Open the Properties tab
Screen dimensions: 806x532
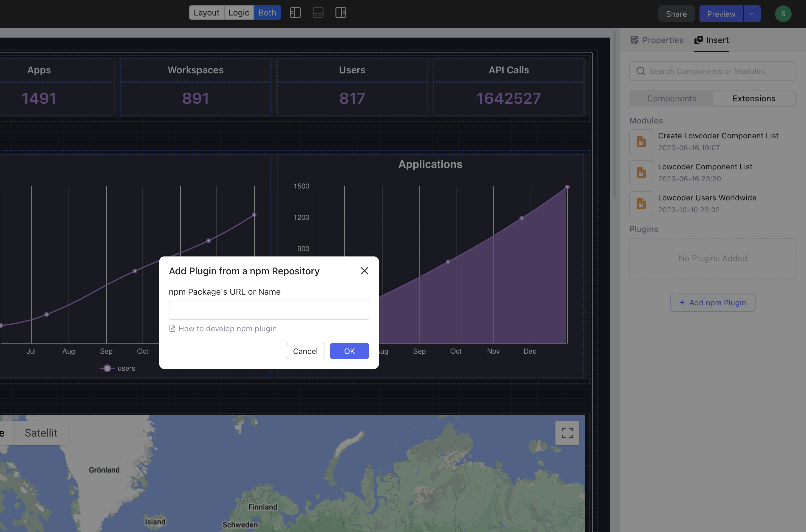click(657, 40)
